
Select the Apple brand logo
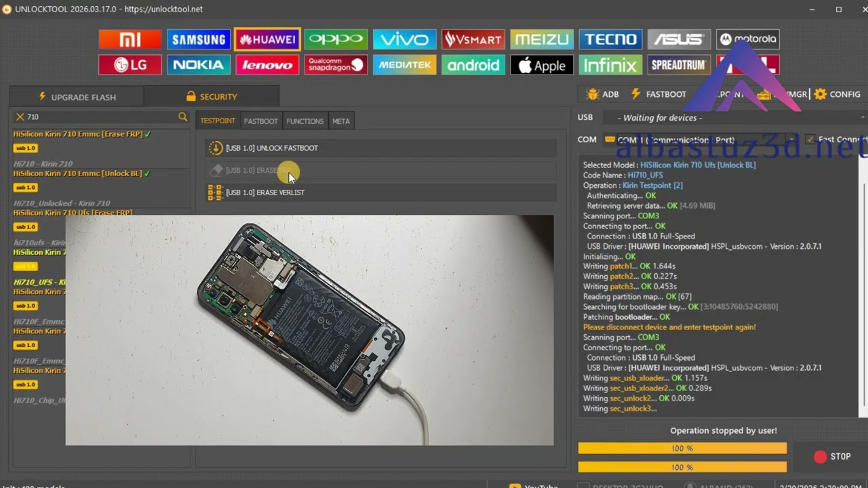(542, 65)
